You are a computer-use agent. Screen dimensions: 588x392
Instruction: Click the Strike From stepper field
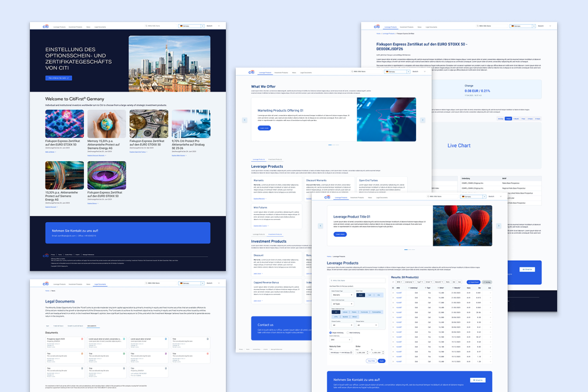coord(362,353)
